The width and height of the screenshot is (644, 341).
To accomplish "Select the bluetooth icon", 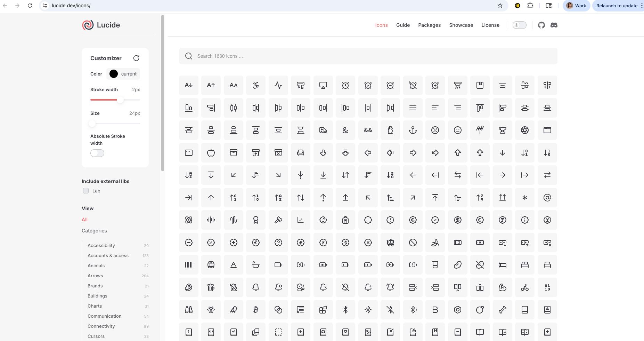I will pyautogui.click(x=345, y=310).
